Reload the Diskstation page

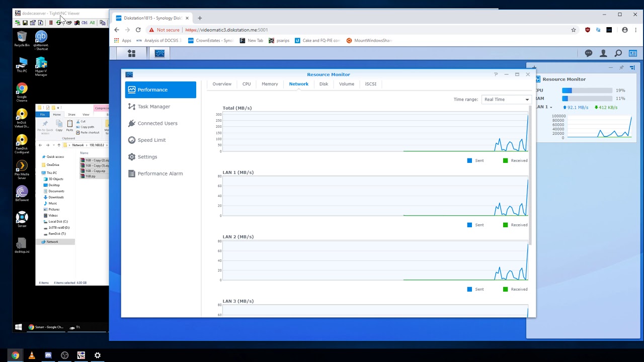tap(138, 30)
